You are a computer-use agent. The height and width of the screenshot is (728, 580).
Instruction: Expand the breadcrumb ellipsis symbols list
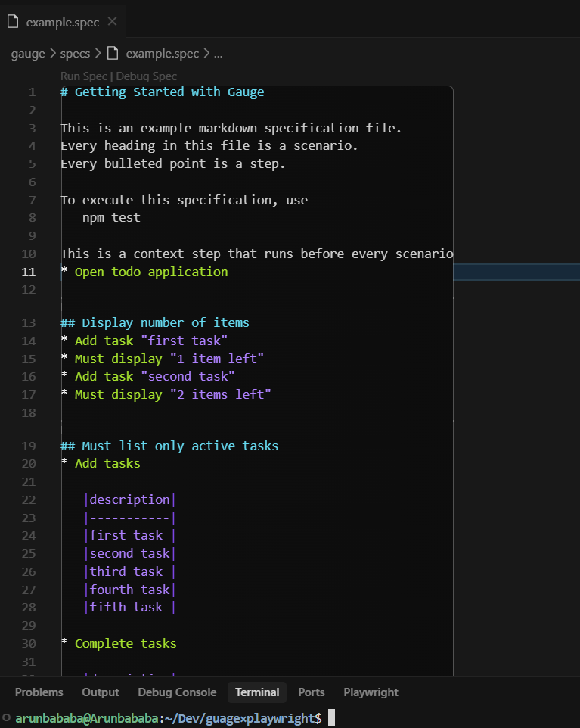(218, 54)
